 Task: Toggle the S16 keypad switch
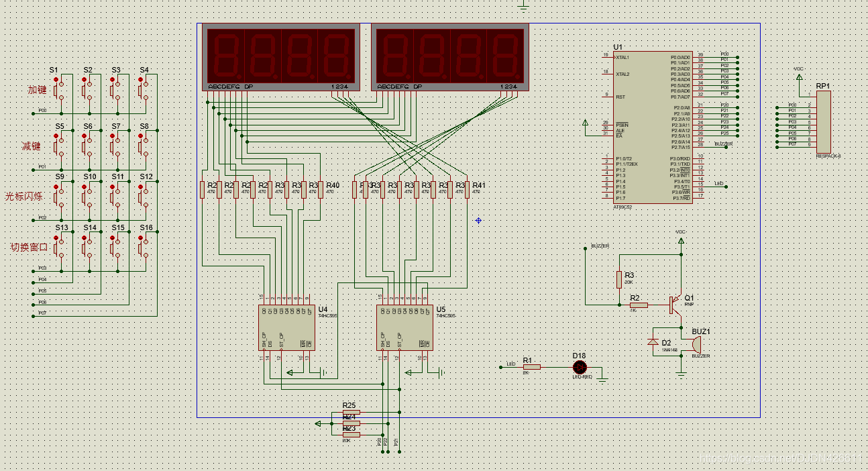pos(143,247)
